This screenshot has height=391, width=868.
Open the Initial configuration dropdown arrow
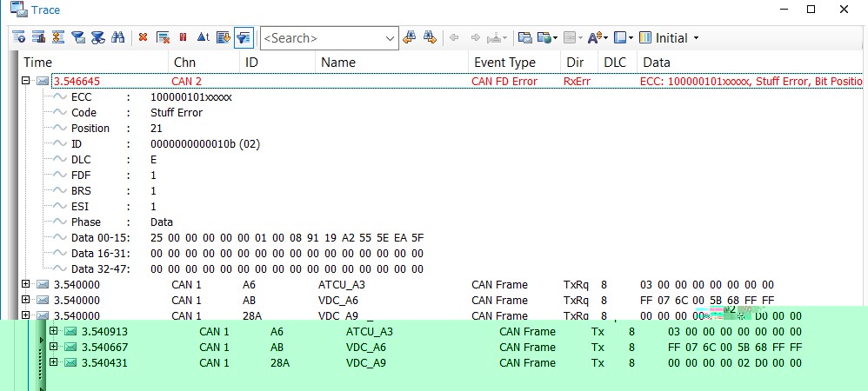click(x=696, y=38)
